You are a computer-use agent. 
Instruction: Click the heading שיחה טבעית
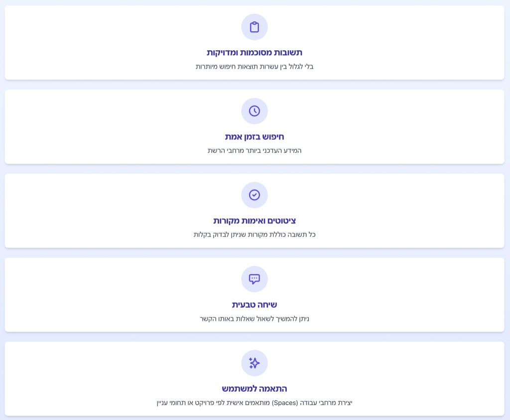point(255,305)
